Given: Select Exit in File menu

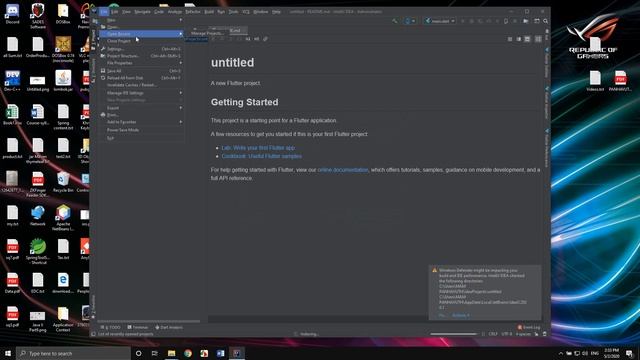Looking at the screenshot, I should click(x=141, y=138).
